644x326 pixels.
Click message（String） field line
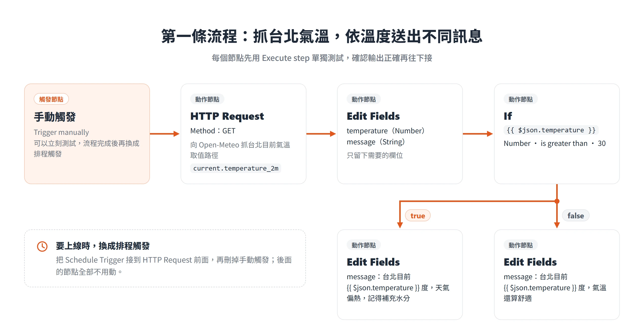(376, 142)
